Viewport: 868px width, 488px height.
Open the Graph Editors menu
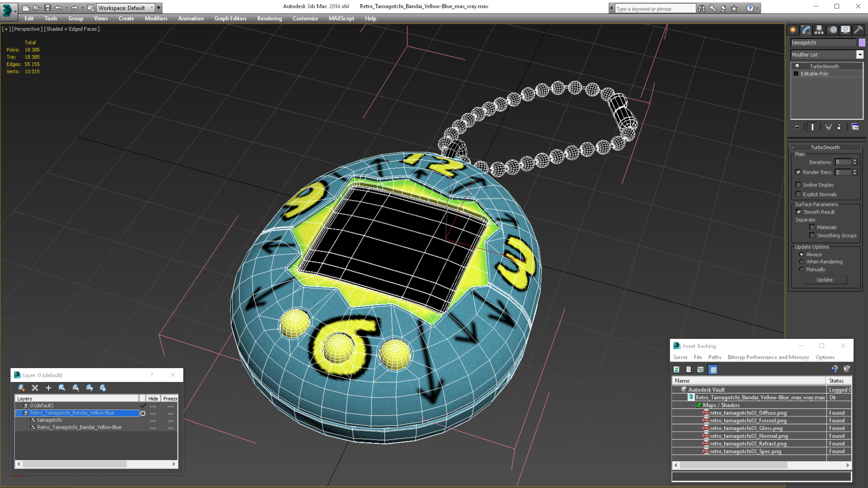230,18
